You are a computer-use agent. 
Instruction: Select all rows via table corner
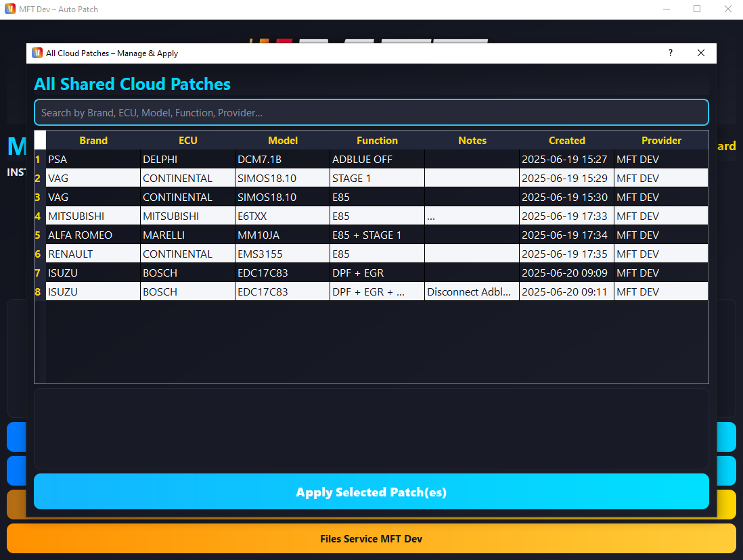coord(41,140)
